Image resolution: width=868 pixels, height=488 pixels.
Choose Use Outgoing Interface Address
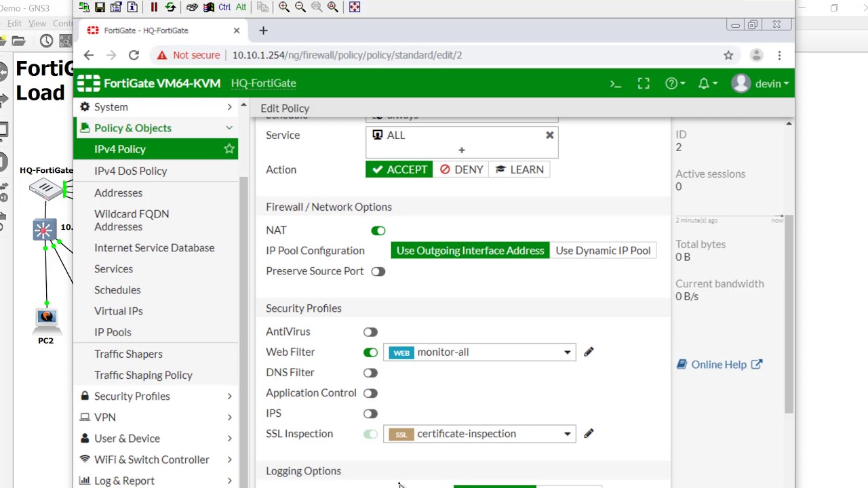pos(470,250)
